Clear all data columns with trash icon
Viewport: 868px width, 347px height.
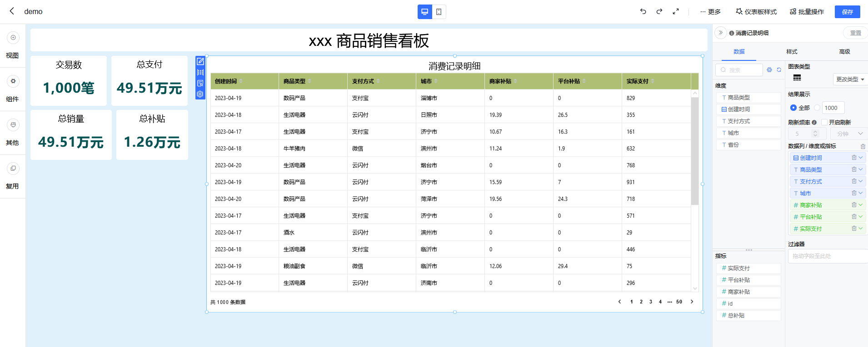(863, 146)
